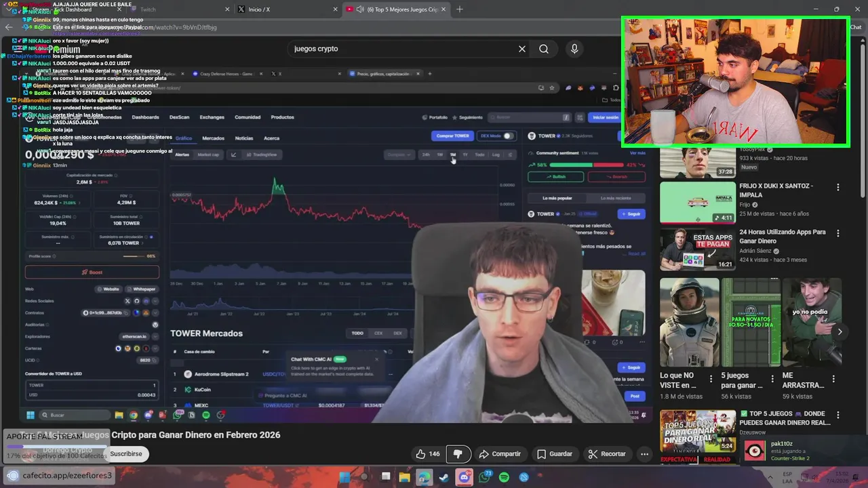This screenshot has height=488, width=868.
Task: Click the Recortar clip button
Action: [607, 454]
